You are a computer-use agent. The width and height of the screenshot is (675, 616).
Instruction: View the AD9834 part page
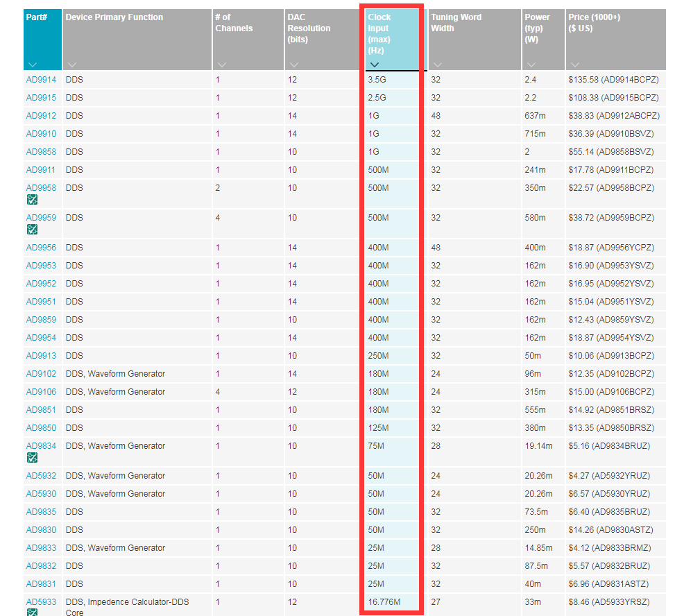click(x=42, y=447)
